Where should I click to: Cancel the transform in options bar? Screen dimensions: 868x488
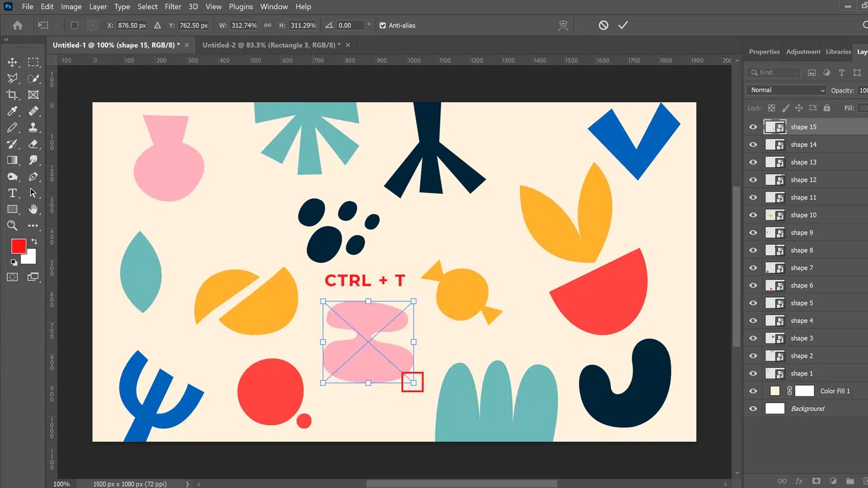[x=603, y=25]
